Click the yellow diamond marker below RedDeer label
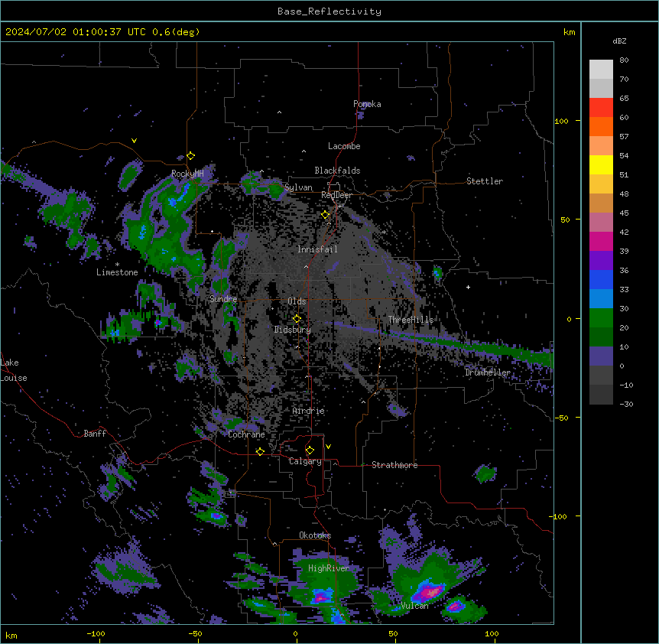Screen dimensions: 659x644 click(x=326, y=215)
